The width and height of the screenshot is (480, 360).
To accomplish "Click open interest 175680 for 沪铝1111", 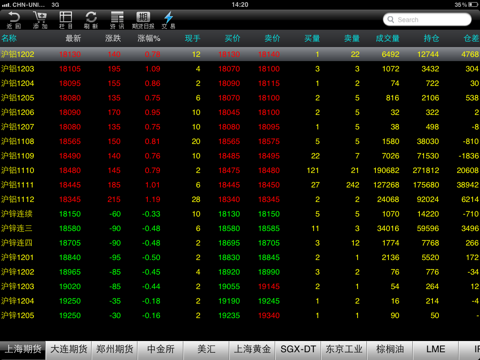I will pyautogui.click(x=426, y=185).
